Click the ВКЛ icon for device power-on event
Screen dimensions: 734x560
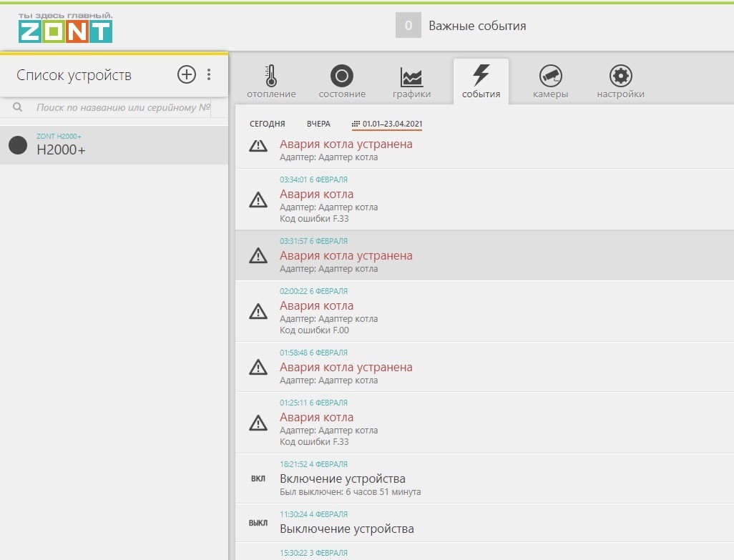[x=258, y=478]
